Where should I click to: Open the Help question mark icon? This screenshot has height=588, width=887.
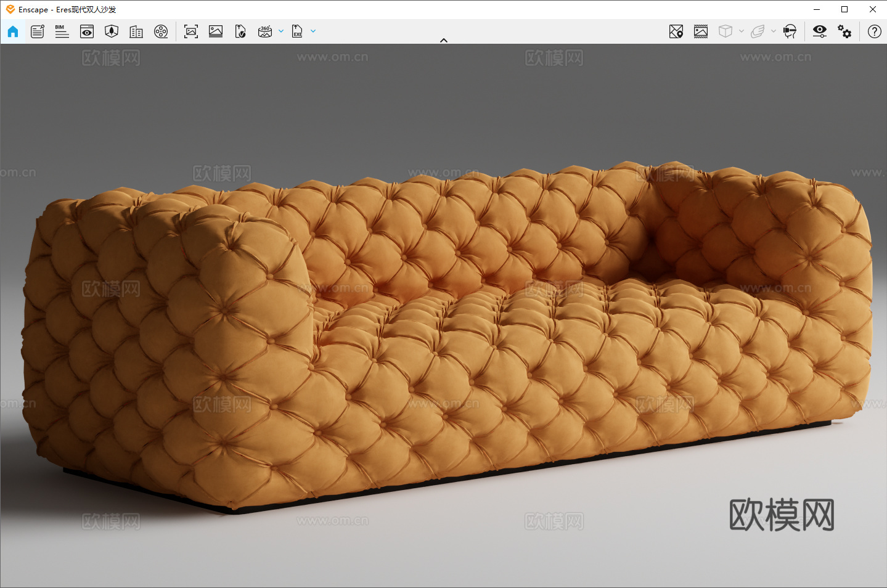tap(875, 31)
